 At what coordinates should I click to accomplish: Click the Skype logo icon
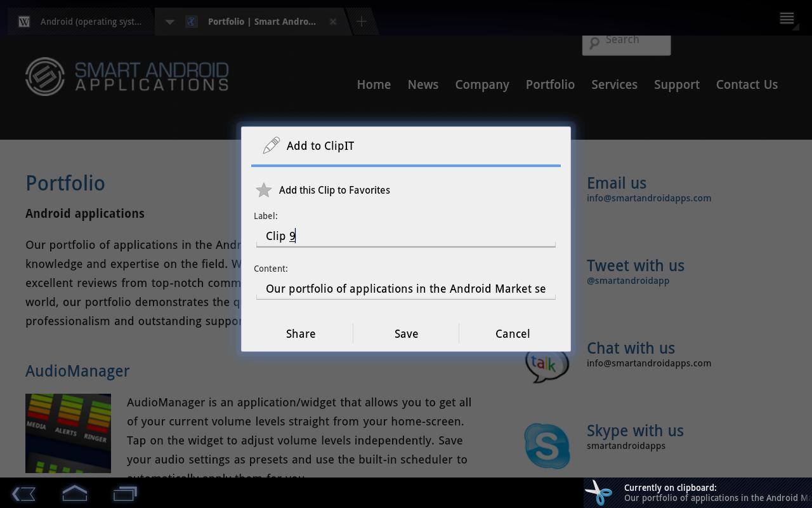[547, 446]
